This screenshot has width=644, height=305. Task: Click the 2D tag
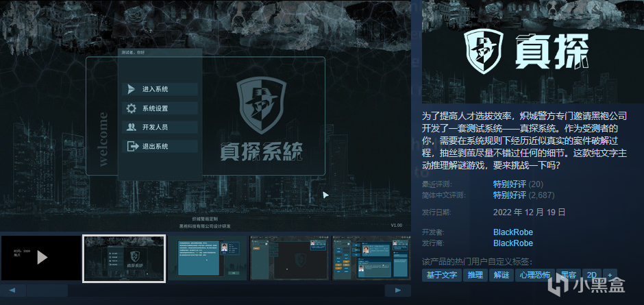pos(592,276)
